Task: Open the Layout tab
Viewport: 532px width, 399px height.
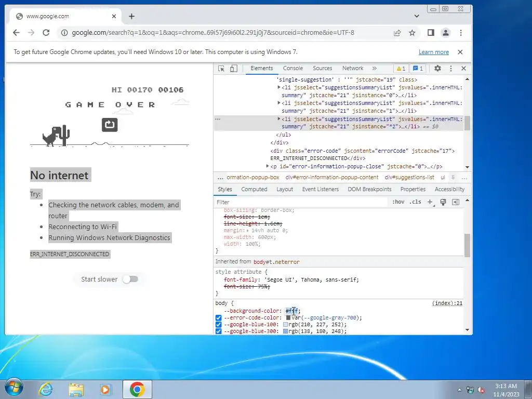Action: tap(285, 189)
